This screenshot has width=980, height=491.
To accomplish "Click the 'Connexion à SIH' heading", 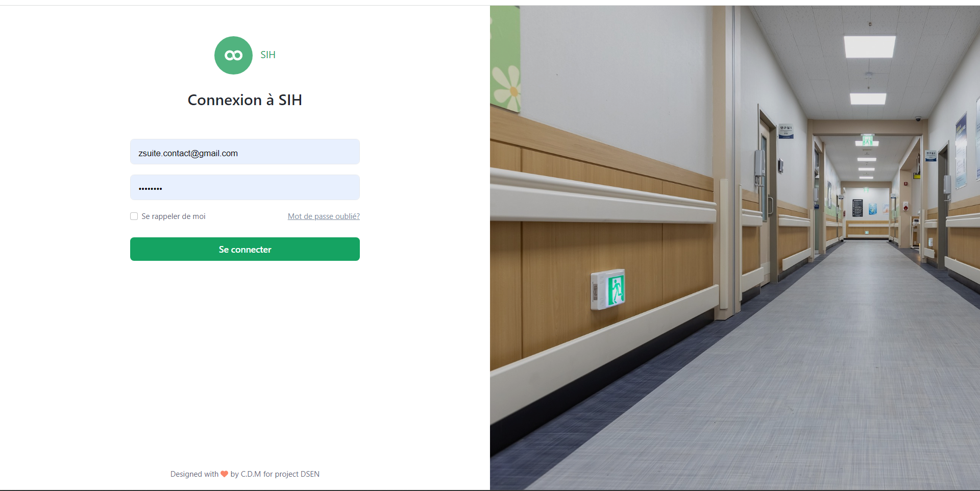I will [245, 100].
